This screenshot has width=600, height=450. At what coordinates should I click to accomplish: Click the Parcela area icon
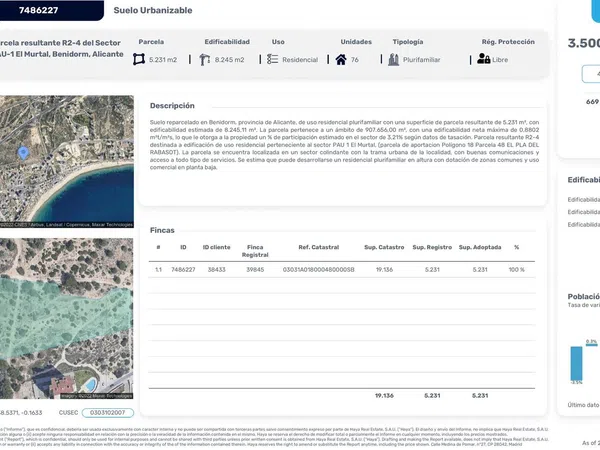139,60
